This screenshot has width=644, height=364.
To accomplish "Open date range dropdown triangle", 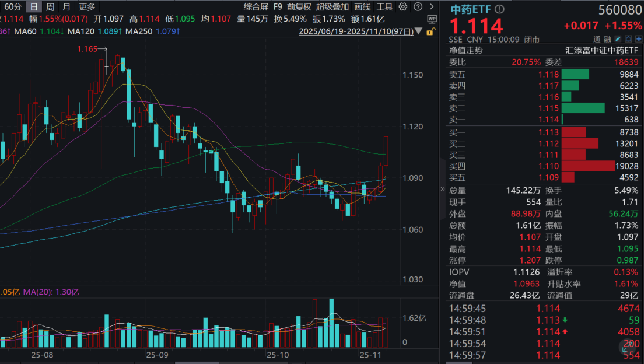I will coord(418,32).
